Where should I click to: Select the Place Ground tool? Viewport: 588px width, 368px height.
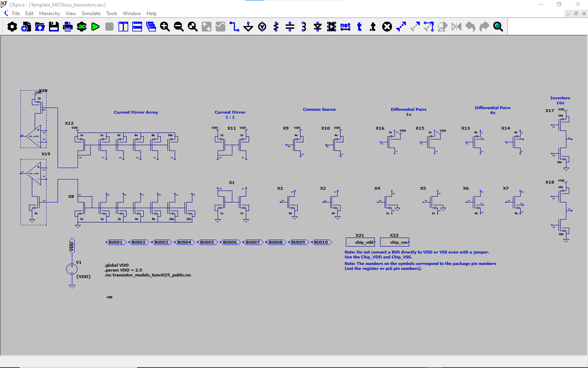click(248, 27)
